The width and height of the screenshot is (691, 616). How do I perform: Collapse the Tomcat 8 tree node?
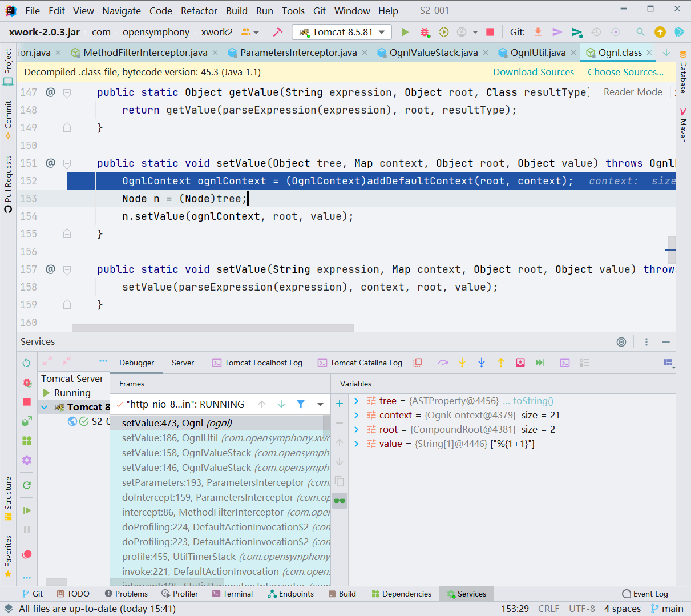click(45, 407)
